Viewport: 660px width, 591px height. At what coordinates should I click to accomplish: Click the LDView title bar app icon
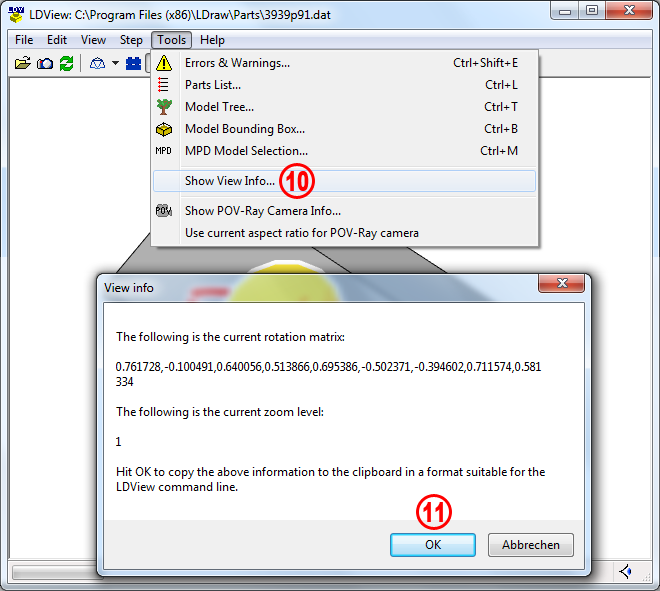pos(16,14)
